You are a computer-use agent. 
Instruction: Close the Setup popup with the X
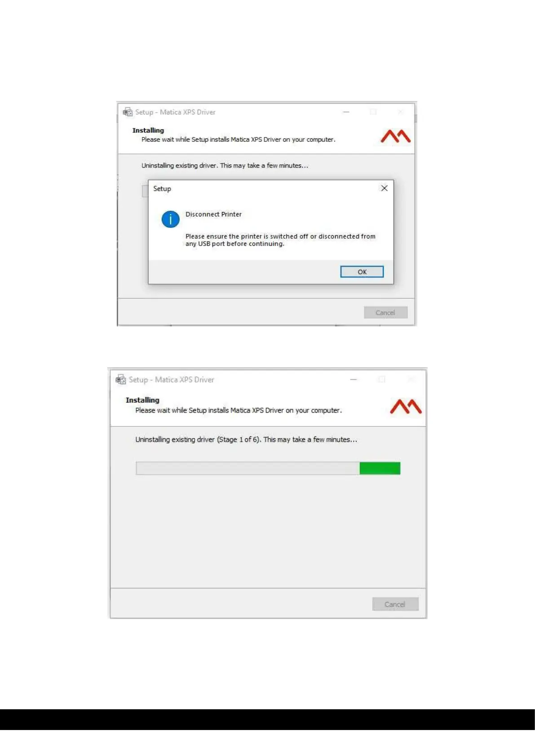(x=384, y=188)
